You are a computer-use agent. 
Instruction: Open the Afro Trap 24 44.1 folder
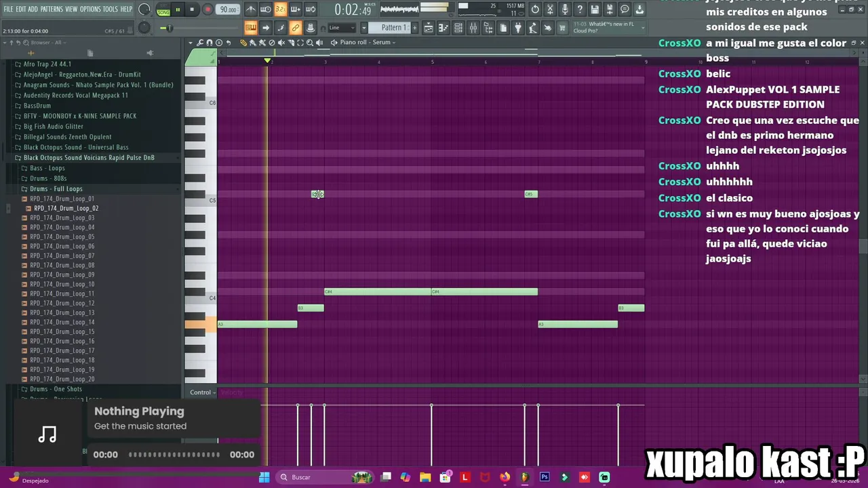click(x=47, y=64)
